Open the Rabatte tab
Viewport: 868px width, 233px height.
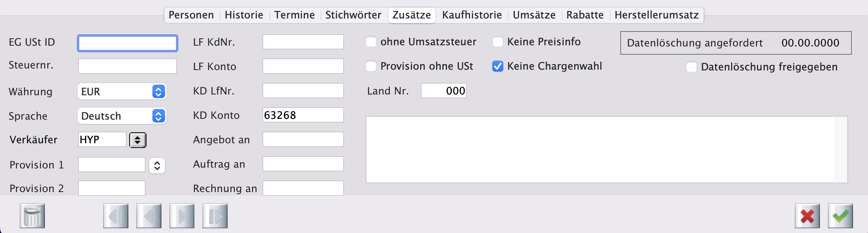pos(585,15)
